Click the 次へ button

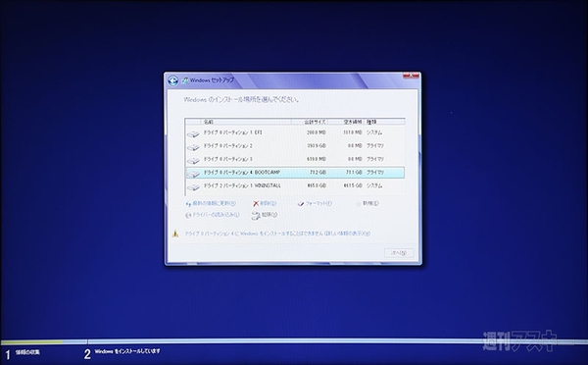[x=399, y=253]
